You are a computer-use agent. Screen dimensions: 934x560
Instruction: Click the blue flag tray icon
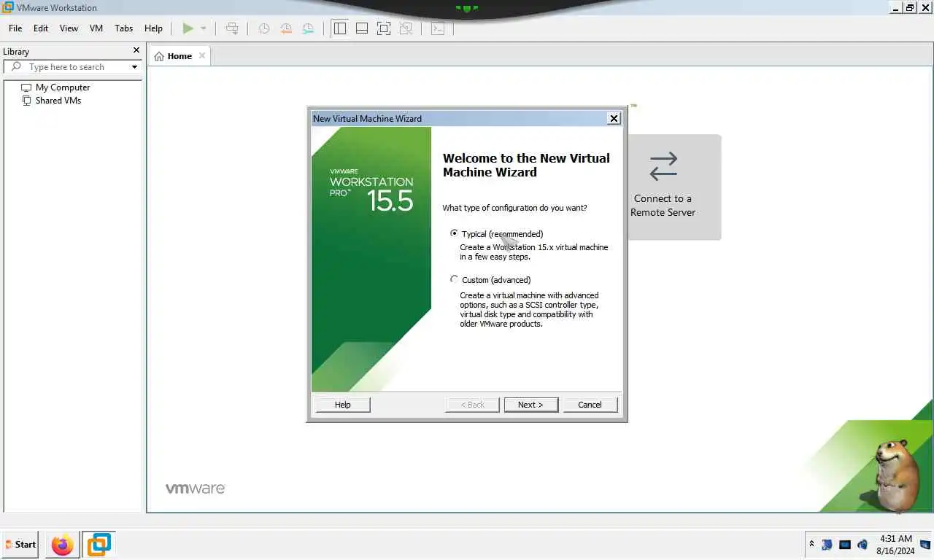(x=827, y=544)
